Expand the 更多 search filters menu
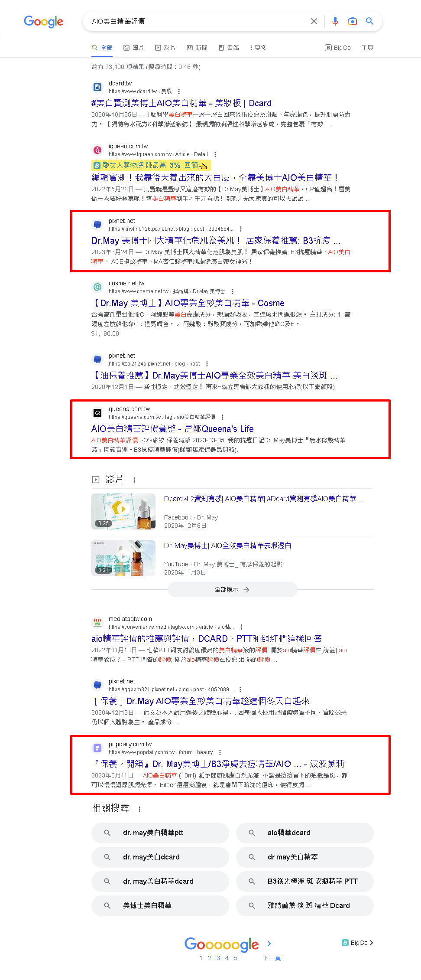Screen dimensions: 421x980 click(258, 48)
